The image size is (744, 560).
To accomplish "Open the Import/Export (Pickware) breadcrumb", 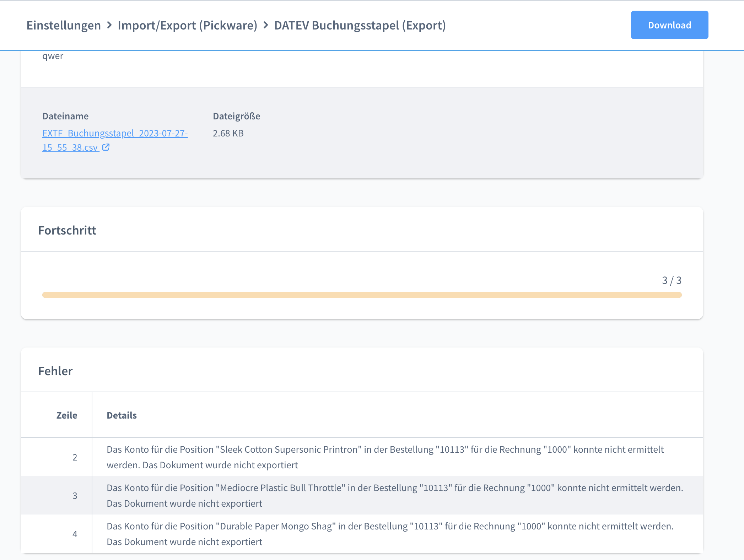I will point(187,25).
